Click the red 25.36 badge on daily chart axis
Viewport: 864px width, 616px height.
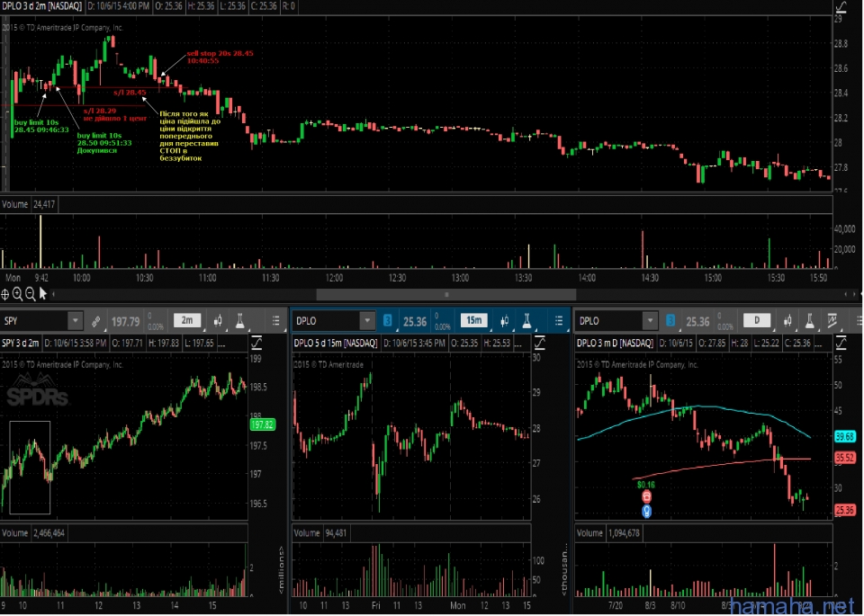pyautogui.click(x=845, y=510)
